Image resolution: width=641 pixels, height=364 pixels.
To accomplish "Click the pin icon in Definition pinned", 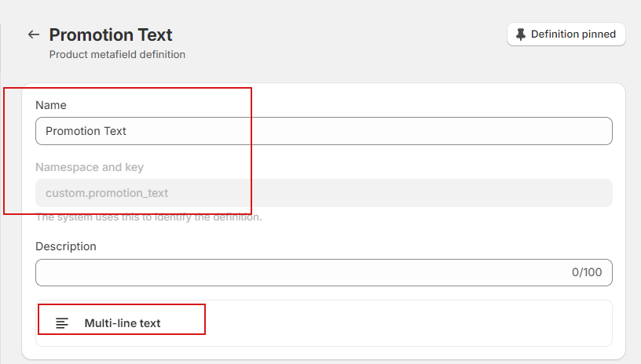I will pos(521,35).
